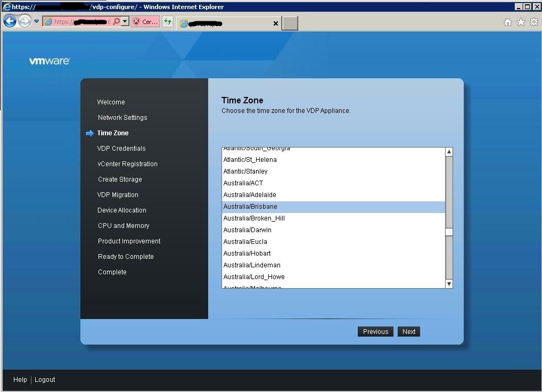Image resolution: width=542 pixels, height=392 pixels.
Task: Go back with the browser Back arrow
Action: [x=10, y=21]
